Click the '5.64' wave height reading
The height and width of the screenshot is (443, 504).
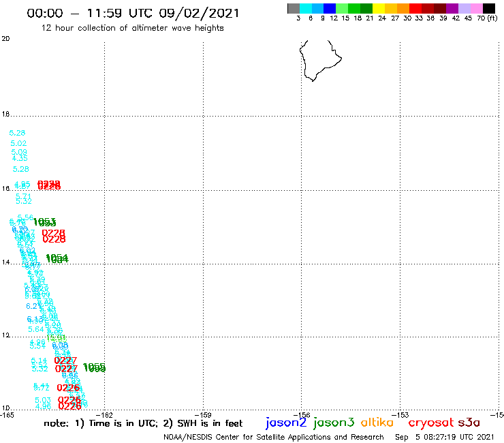click(x=35, y=329)
